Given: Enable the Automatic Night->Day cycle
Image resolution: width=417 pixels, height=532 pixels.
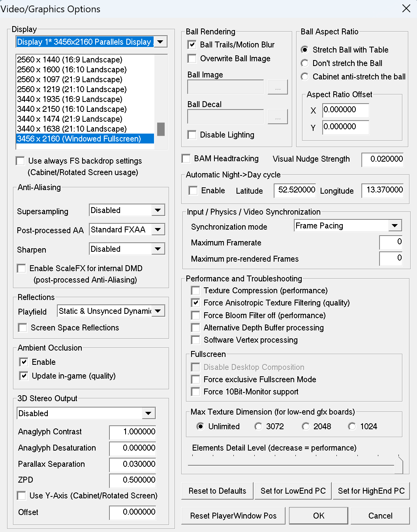Looking at the screenshot, I should pyautogui.click(x=193, y=191).
